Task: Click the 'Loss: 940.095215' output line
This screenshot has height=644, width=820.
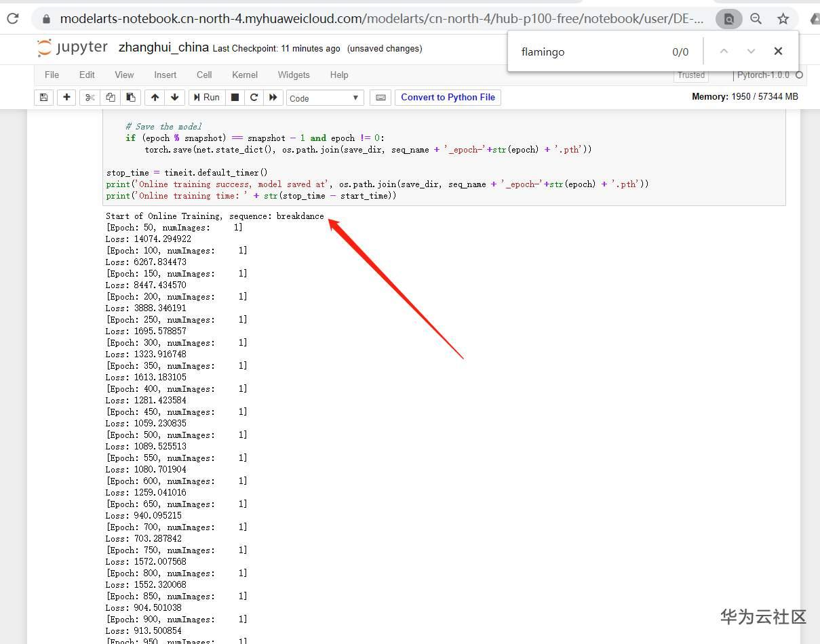Action: click(144, 516)
